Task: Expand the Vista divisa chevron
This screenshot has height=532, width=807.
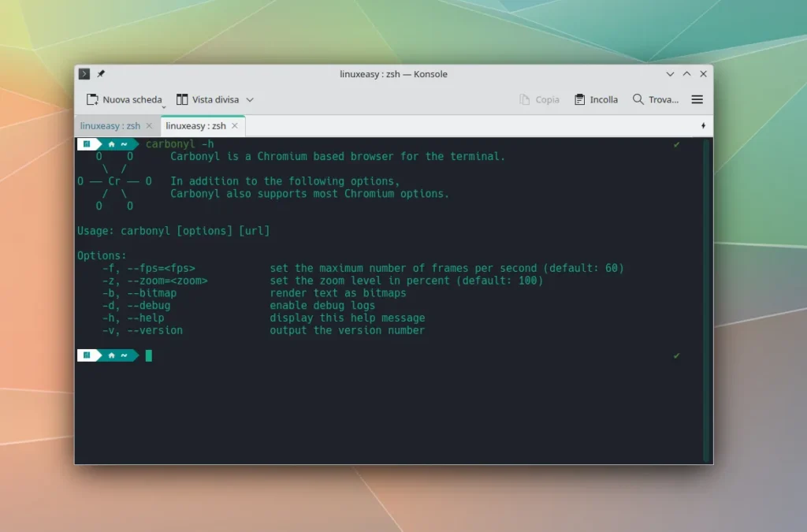Action: click(x=250, y=100)
